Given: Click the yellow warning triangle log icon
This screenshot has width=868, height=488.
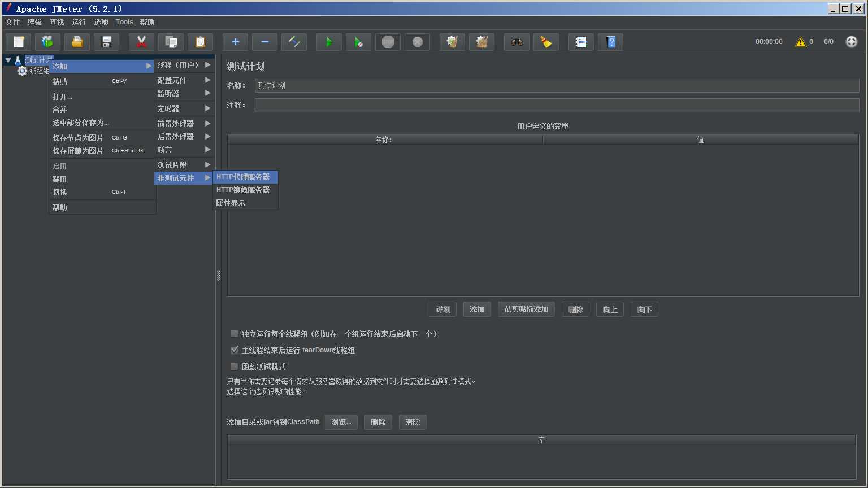Looking at the screenshot, I should click(800, 42).
